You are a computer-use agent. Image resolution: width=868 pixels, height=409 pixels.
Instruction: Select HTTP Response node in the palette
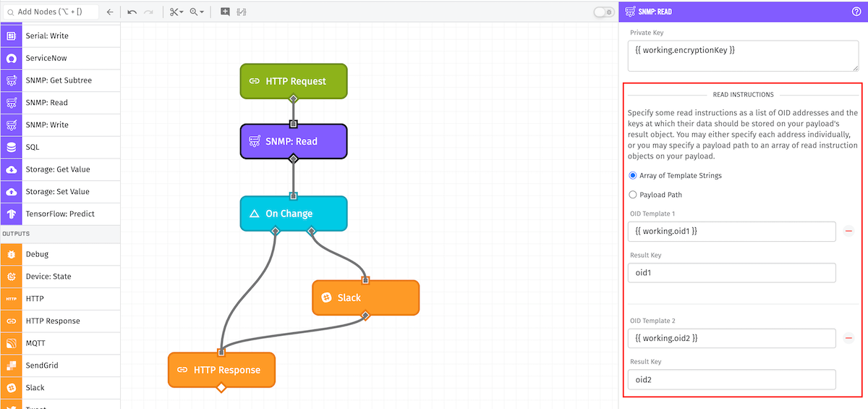click(60, 321)
